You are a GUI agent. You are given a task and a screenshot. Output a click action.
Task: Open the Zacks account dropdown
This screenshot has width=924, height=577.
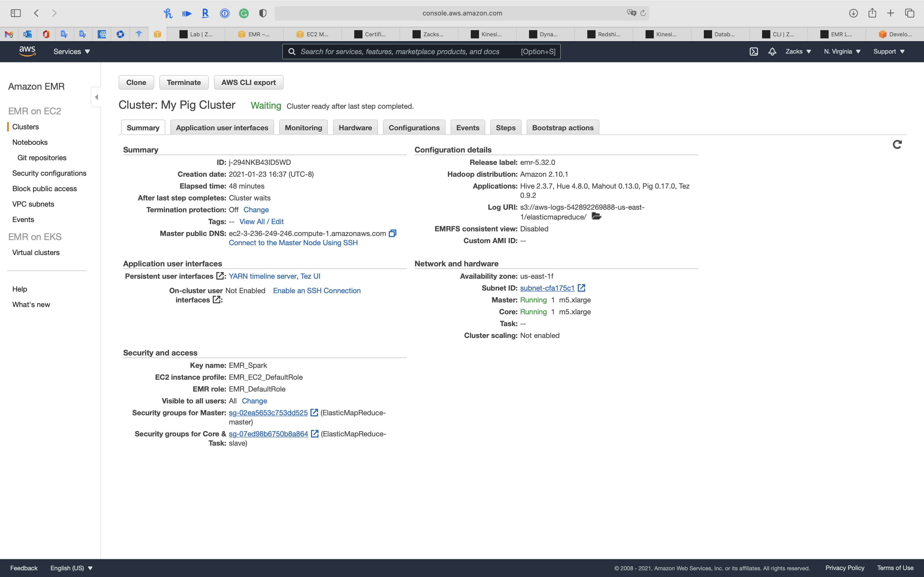point(798,52)
